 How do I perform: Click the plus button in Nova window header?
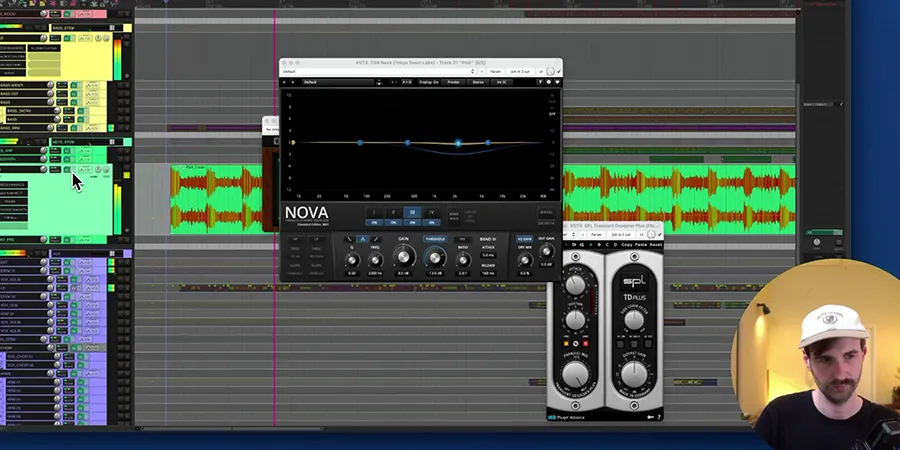click(482, 71)
